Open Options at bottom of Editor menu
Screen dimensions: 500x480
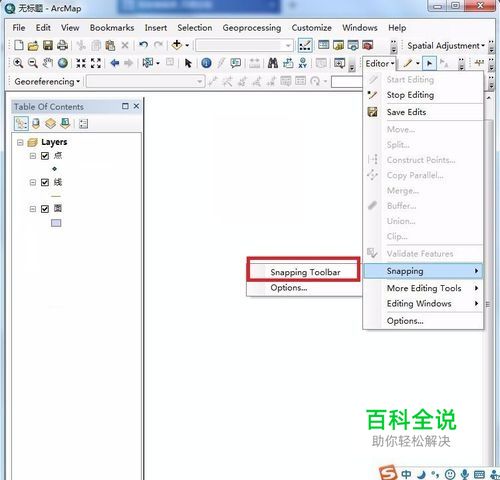(423, 321)
